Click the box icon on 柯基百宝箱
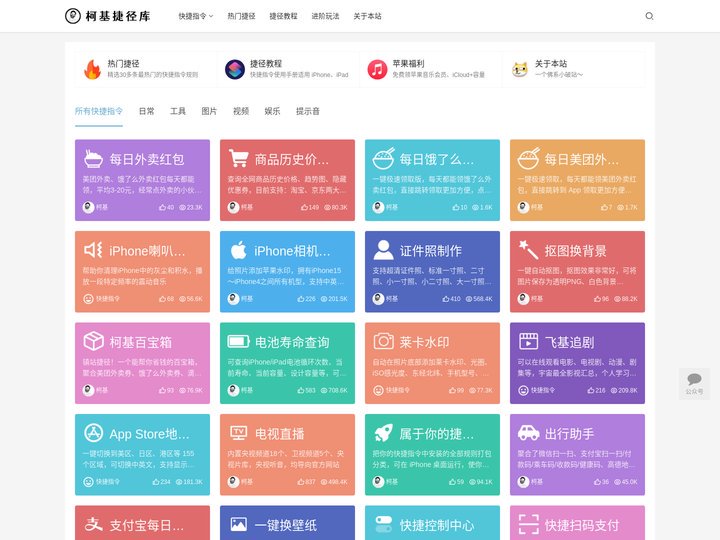 point(93,341)
